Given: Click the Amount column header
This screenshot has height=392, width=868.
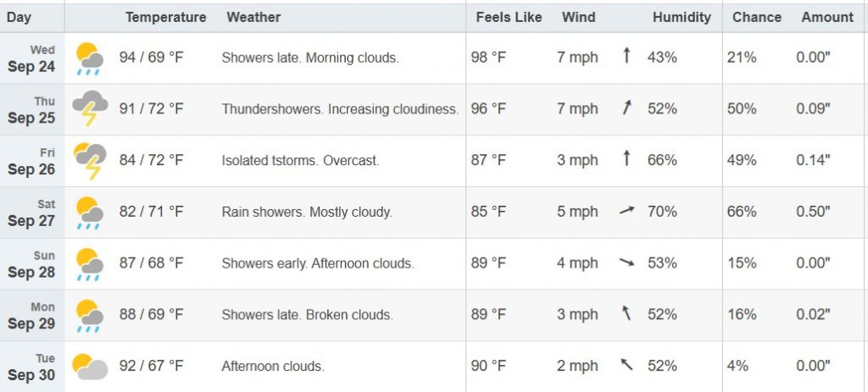Looking at the screenshot, I should coord(827,17).
